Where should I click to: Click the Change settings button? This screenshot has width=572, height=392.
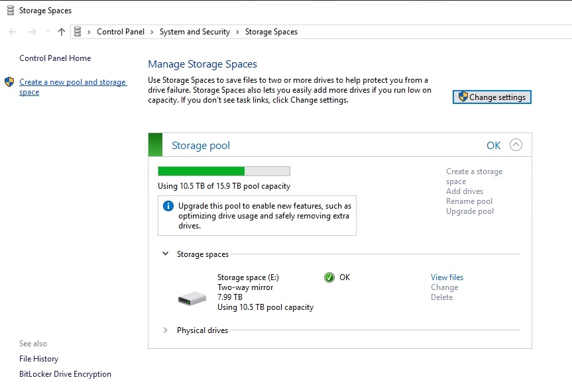coord(492,97)
